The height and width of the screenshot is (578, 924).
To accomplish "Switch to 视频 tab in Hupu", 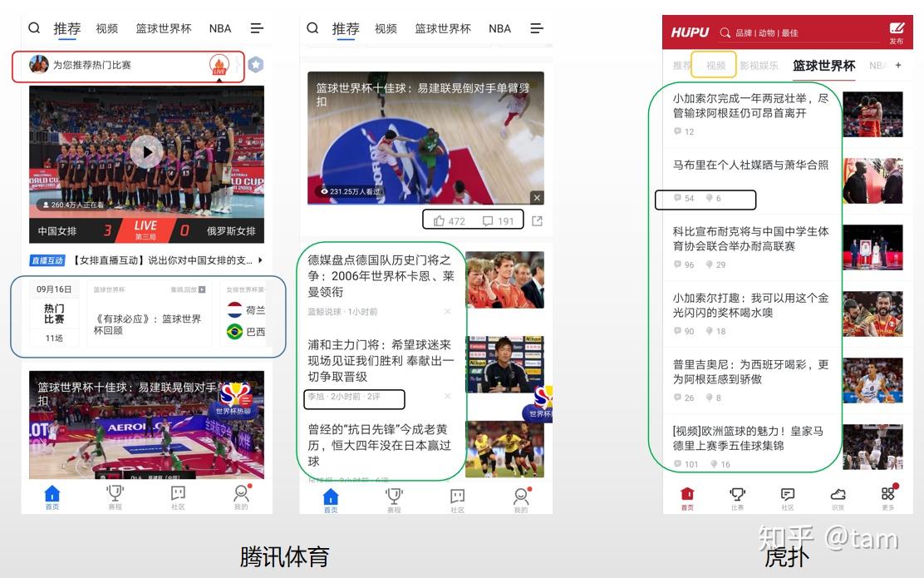I will tap(715, 66).
